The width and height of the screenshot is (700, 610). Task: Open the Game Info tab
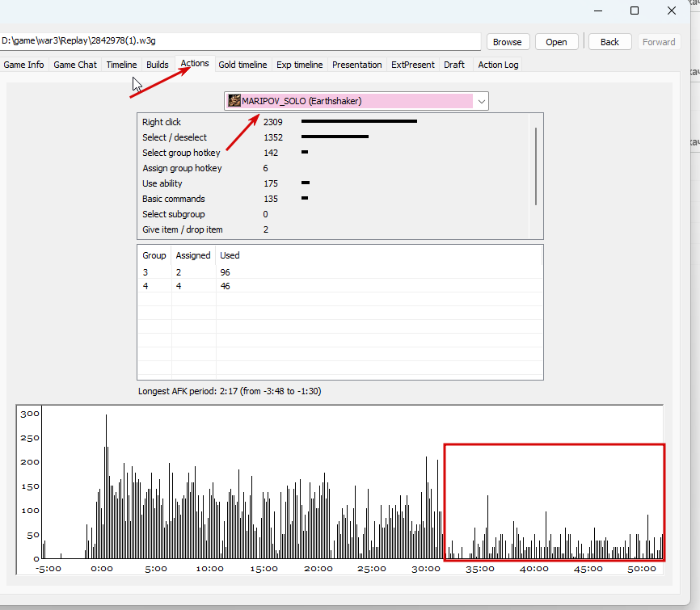click(23, 65)
